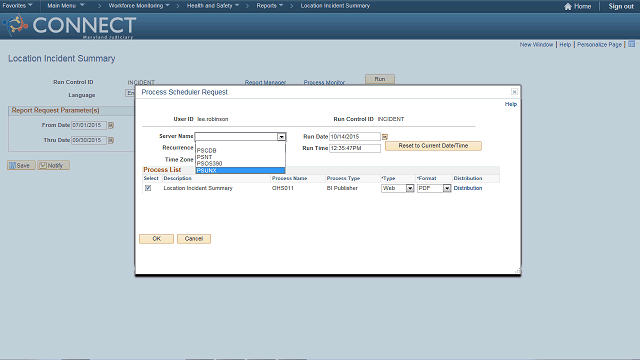Toggle the Location Incident Summary select checkbox
Image resolution: width=640 pixels, height=360 pixels.
(x=148, y=188)
